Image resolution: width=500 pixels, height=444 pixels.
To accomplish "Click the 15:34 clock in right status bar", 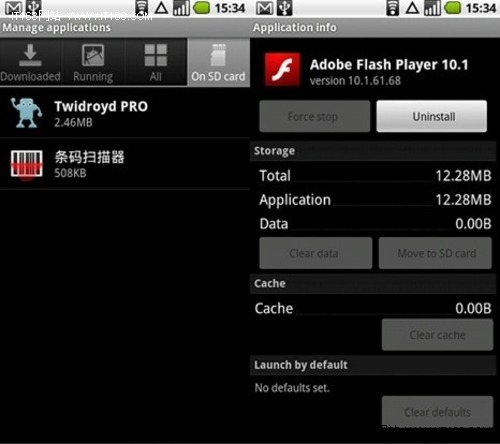I will point(481,8).
